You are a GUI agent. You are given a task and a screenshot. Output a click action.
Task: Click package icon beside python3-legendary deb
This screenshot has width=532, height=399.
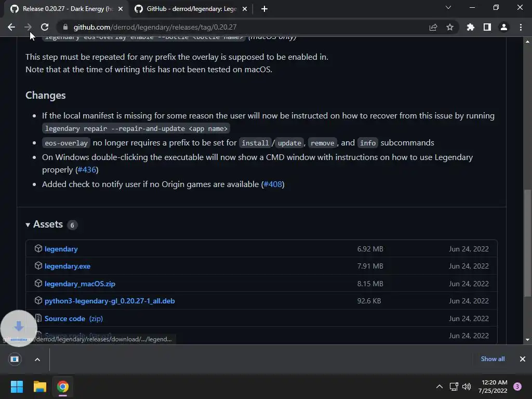point(38,301)
